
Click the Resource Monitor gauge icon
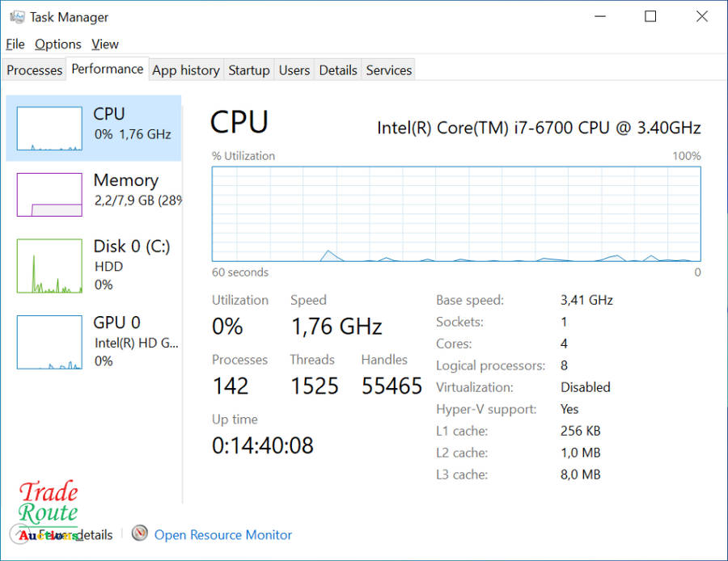pyautogui.click(x=141, y=534)
